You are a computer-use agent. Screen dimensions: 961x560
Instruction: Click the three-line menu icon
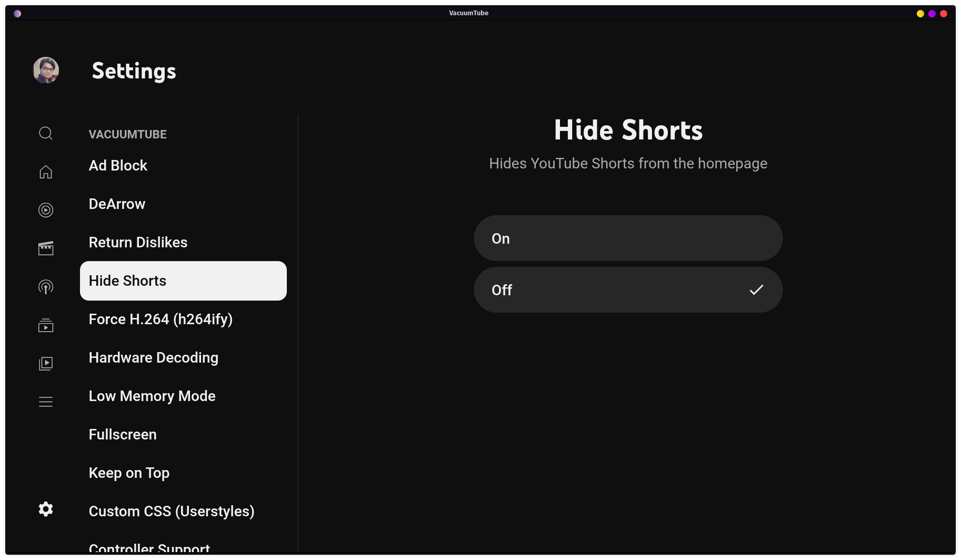click(46, 402)
